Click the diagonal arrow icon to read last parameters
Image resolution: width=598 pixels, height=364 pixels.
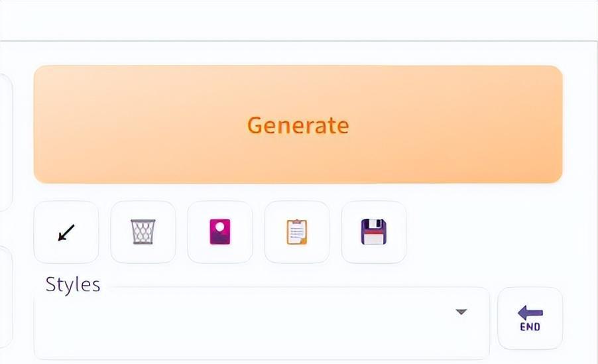point(66,232)
